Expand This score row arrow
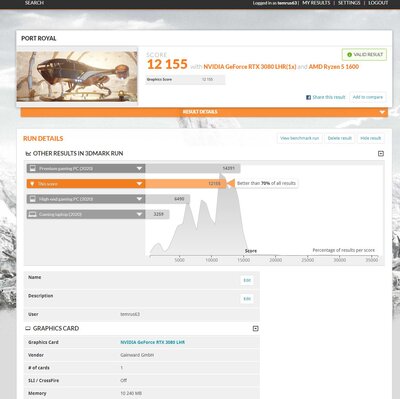The height and width of the screenshot is (399, 400). (139, 184)
